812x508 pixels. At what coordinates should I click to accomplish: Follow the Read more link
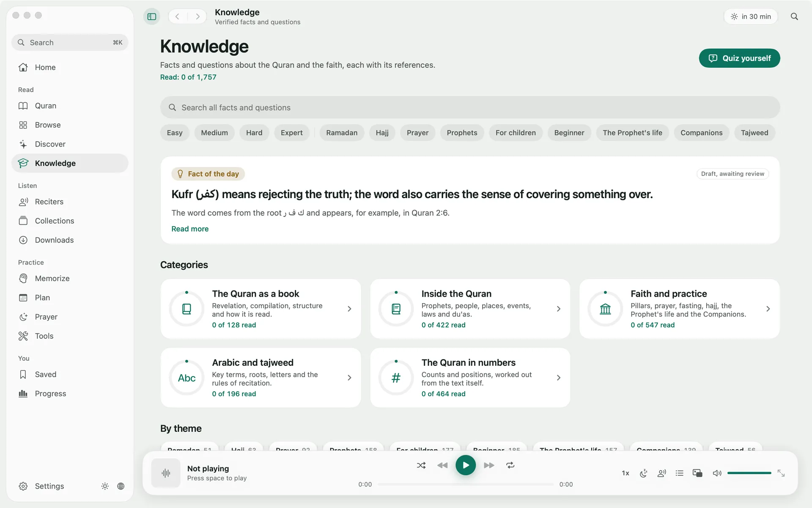(x=190, y=229)
